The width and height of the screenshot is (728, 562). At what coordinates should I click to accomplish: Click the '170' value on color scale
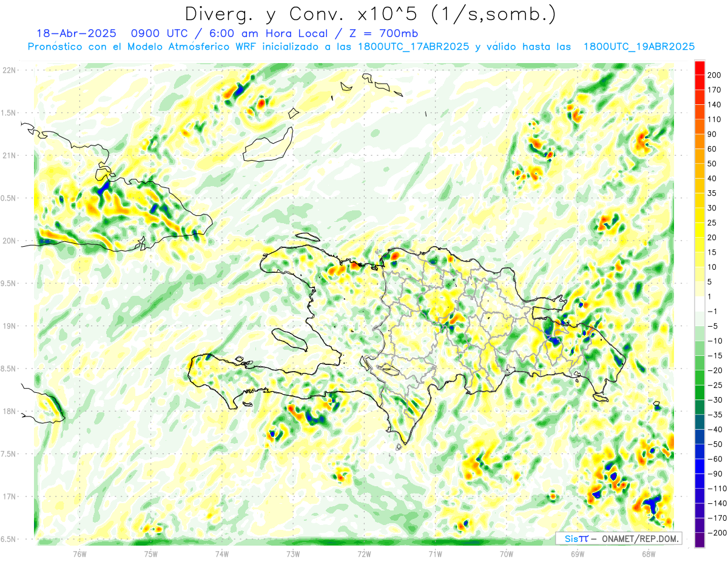[x=714, y=90]
